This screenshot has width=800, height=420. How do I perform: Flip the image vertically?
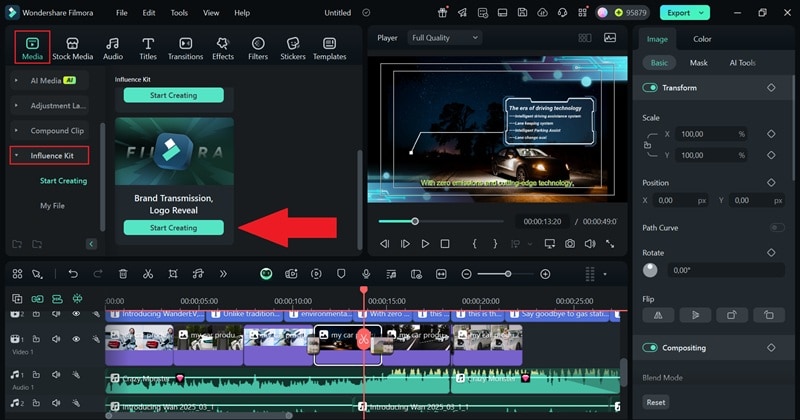pos(695,315)
